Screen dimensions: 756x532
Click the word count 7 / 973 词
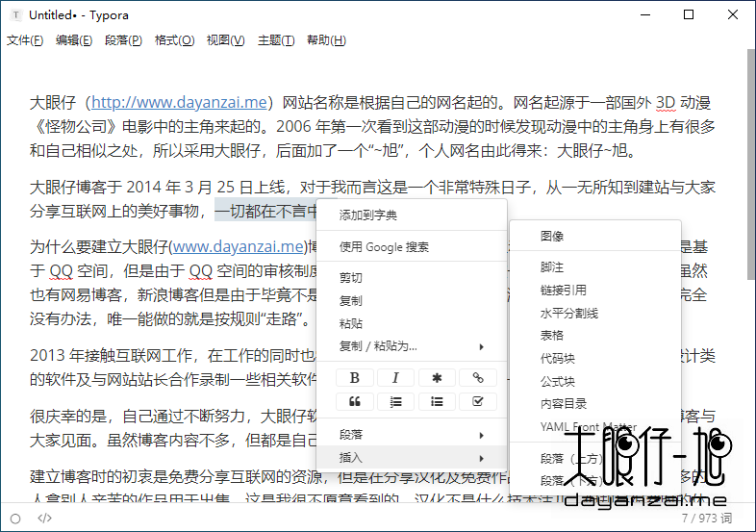tap(706, 518)
